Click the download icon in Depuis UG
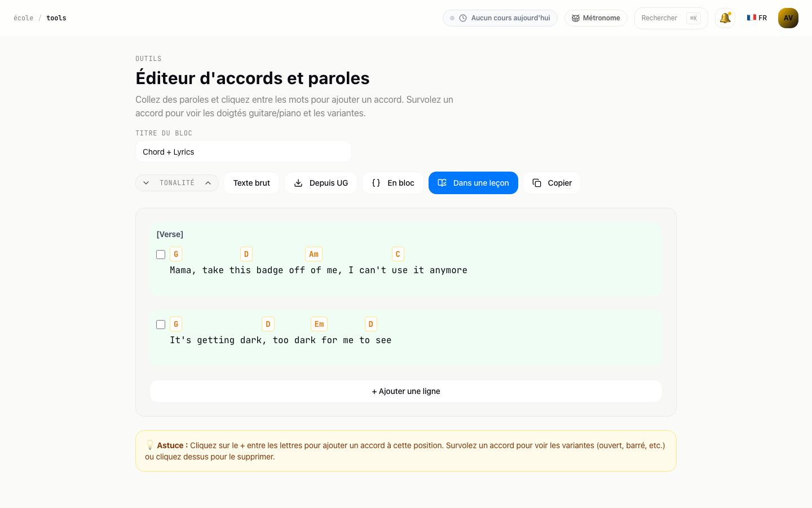This screenshot has height=508, width=812. (x=298, y=183)
